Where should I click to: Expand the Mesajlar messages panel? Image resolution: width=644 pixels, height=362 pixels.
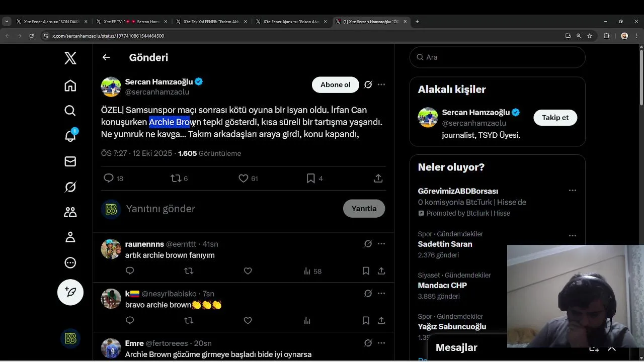pyautogui.click(x=611, y=348)
